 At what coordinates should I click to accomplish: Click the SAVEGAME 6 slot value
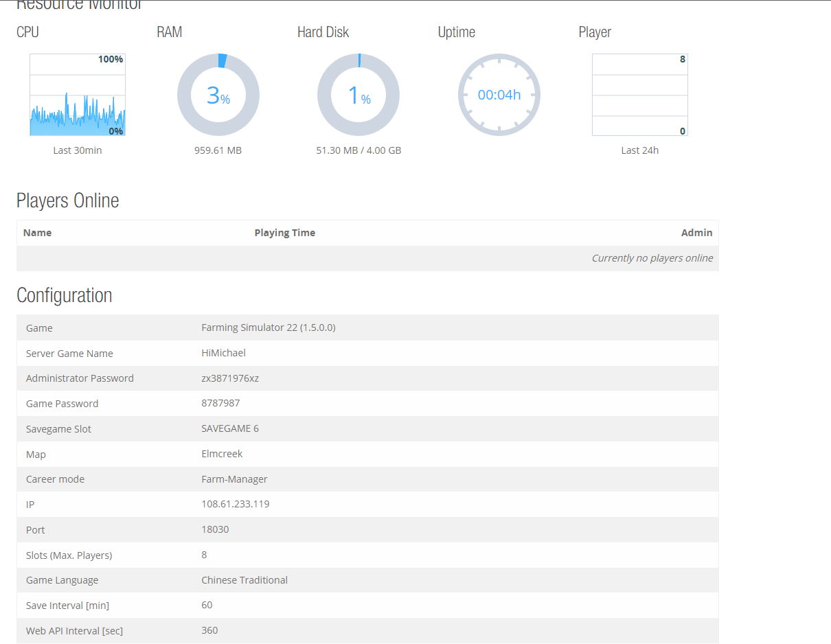click(x=230, y=428)
